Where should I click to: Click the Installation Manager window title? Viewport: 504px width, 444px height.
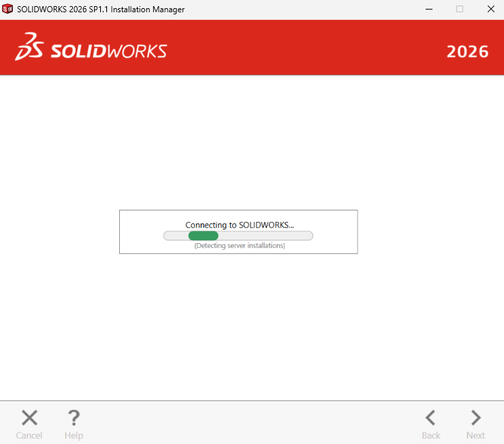101,10
